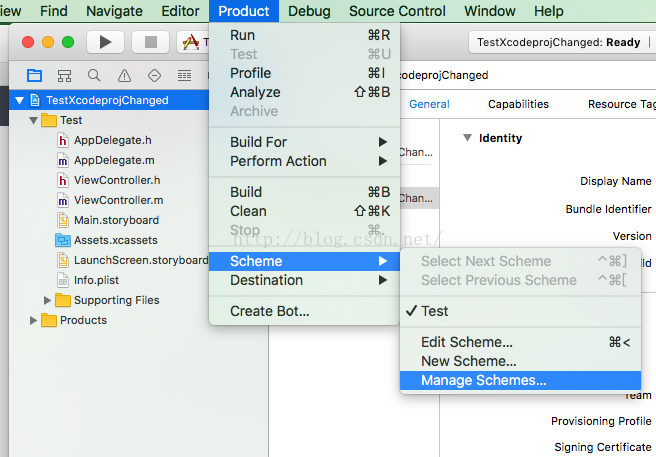The width and height of the screenshot is (656, 457).
Task: Open the Destination submenu
Action: pyautogui.click(x=304, y=280)
